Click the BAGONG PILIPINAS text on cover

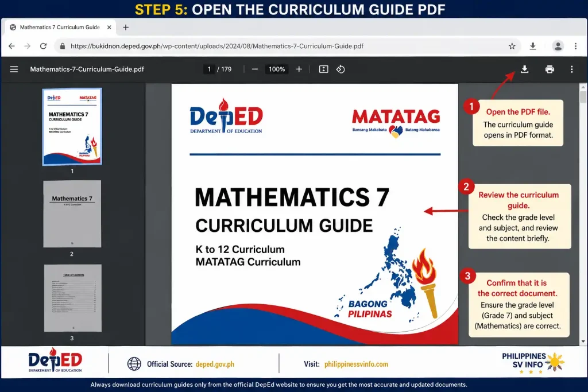coord(370,309)
